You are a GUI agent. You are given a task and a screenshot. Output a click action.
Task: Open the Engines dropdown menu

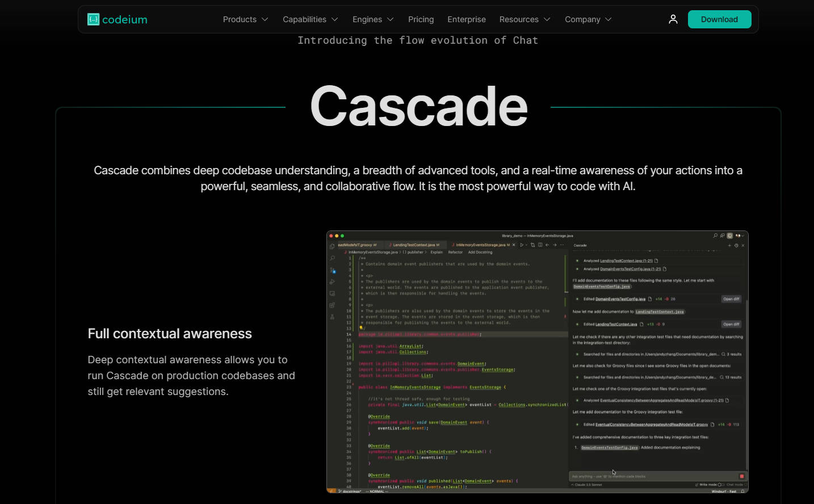[x=372, y=19]
